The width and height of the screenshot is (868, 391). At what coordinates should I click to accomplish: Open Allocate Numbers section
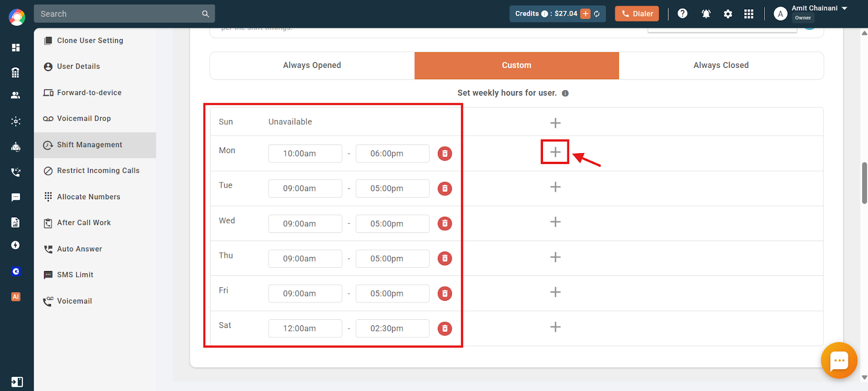(x=95, y=197)
